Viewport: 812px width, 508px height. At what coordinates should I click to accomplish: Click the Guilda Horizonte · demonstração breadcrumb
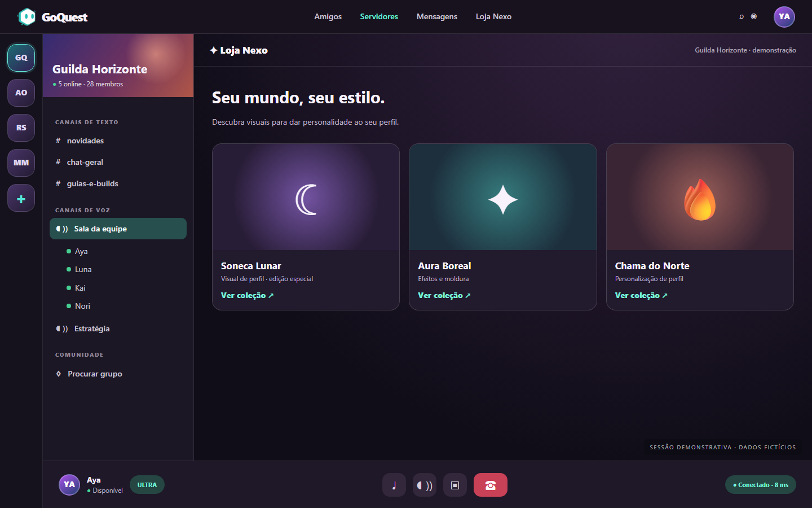coord(745,50)
